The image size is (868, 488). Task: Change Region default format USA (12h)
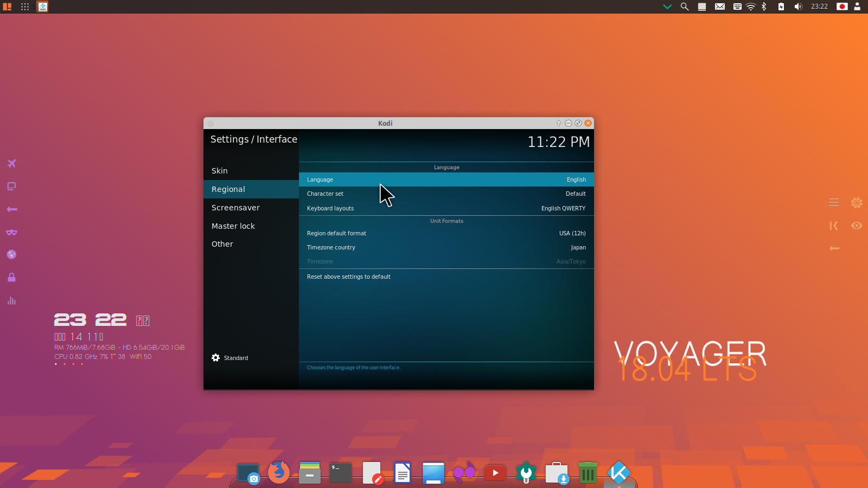[x=446, y=233]
